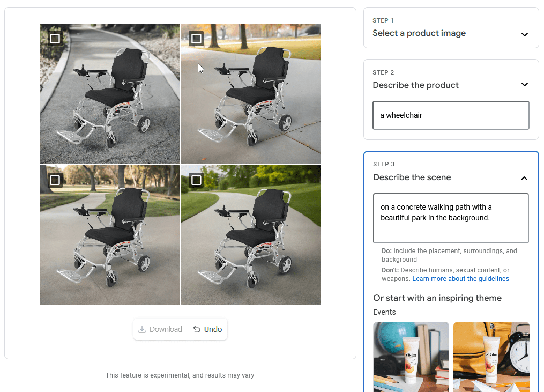The image size is (544, 392).
Task: Open the bottom-left park path wheelchair image
Action: pos(110,235)
